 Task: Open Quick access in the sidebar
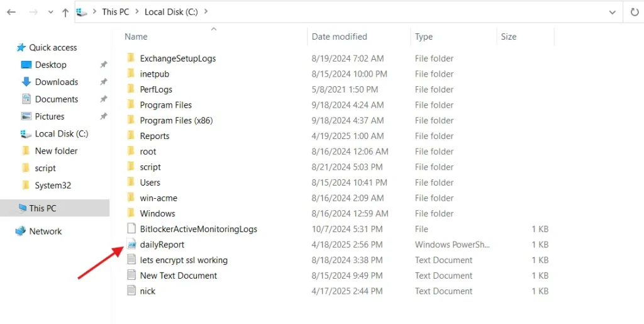53,47
